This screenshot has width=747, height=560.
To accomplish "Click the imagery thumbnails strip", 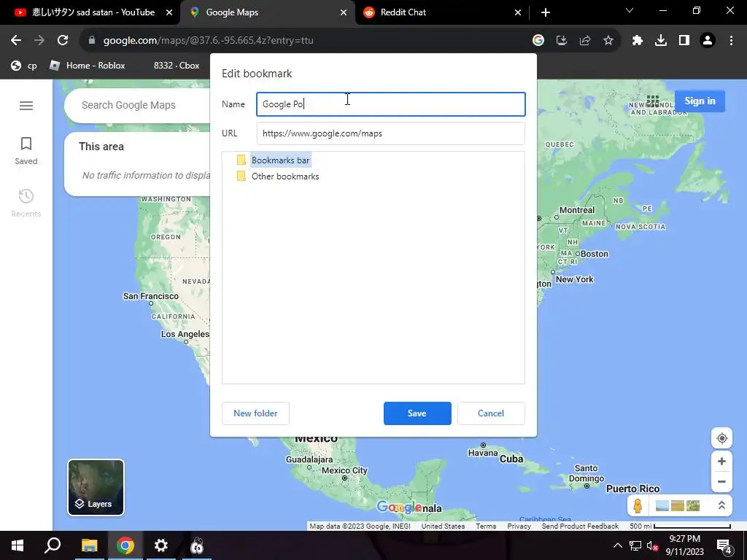I will [x=678, y=505].
